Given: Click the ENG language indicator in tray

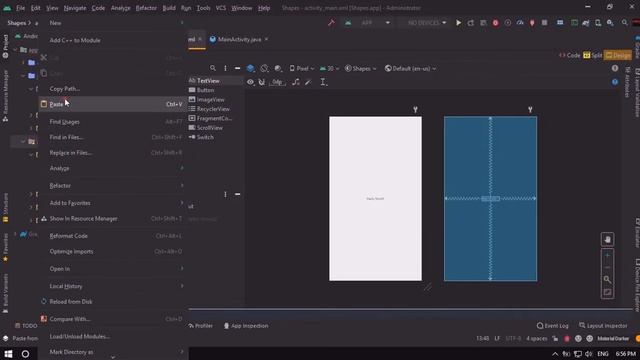Looking at the screenshot, I should [603, 354].
